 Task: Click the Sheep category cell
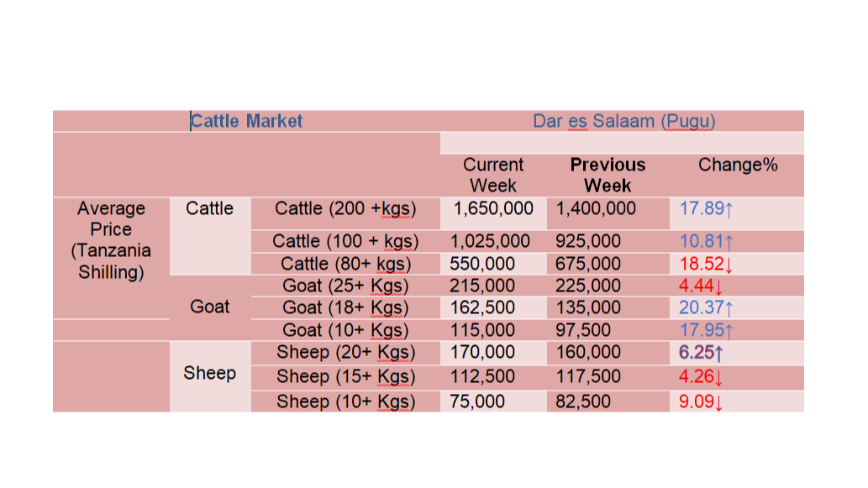pos(210,373)
